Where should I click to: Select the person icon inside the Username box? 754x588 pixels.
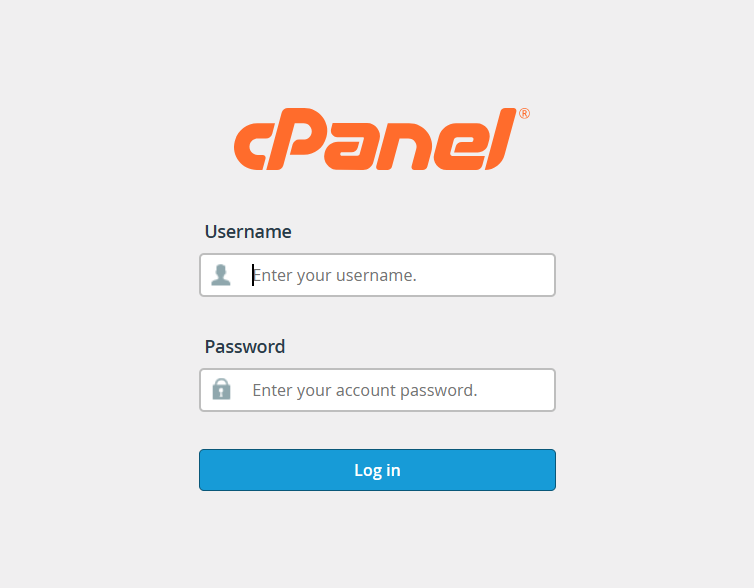click(221, 275)
